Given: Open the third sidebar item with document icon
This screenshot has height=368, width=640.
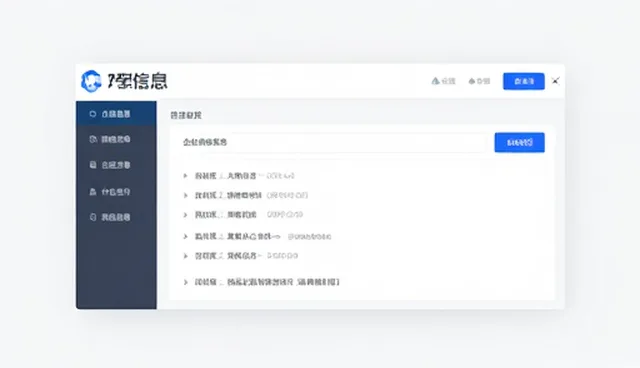Looking at the screenshot, I should tap(116, 165).
